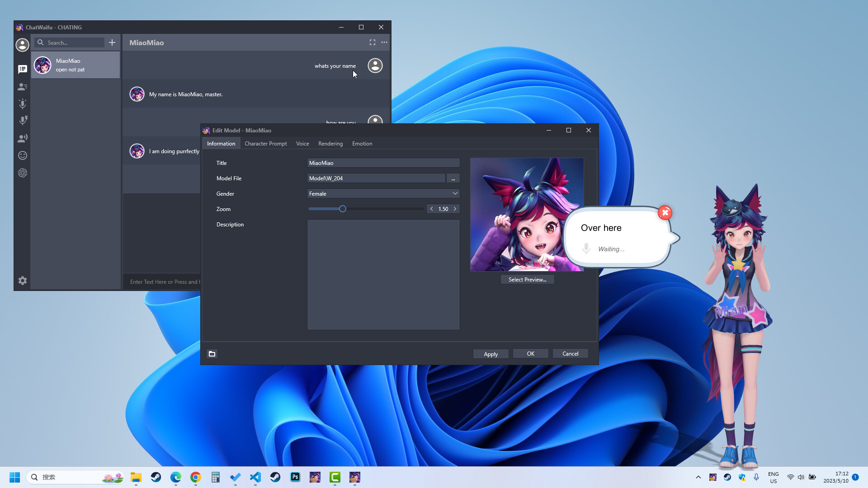Open the contacts list sidebar icon
Screen dimensions: 868x488
tap(22, 86)
